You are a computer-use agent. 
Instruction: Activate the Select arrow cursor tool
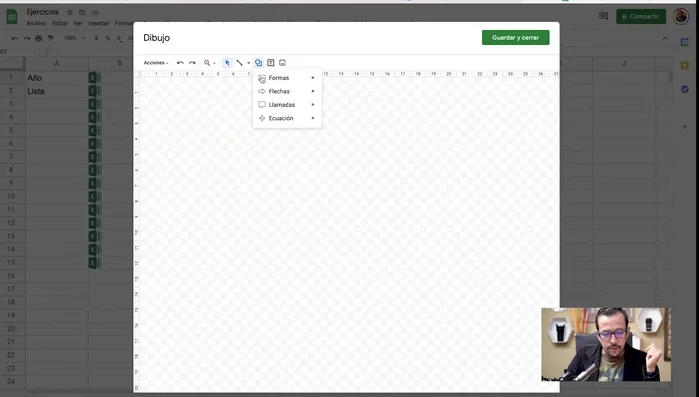[x=227, y=63]
